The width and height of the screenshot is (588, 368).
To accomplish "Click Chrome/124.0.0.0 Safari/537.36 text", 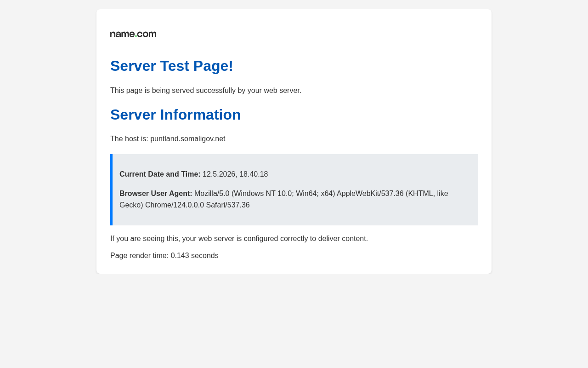I will [198, 205].
